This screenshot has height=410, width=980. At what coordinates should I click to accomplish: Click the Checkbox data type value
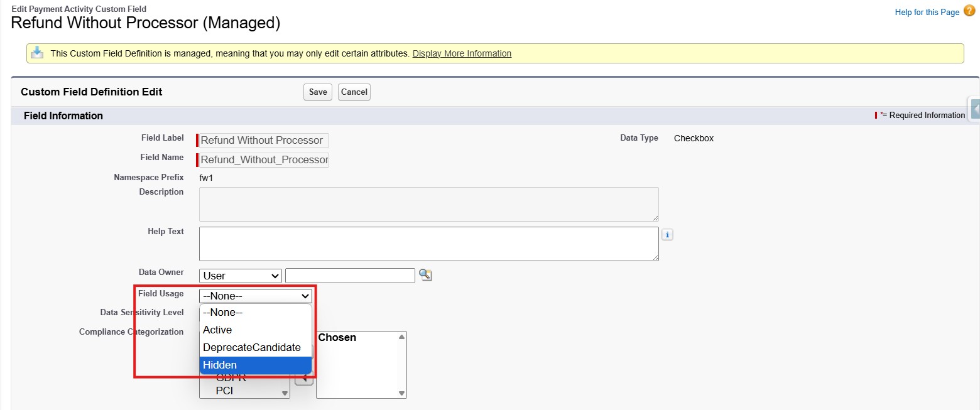pos(694,138)
